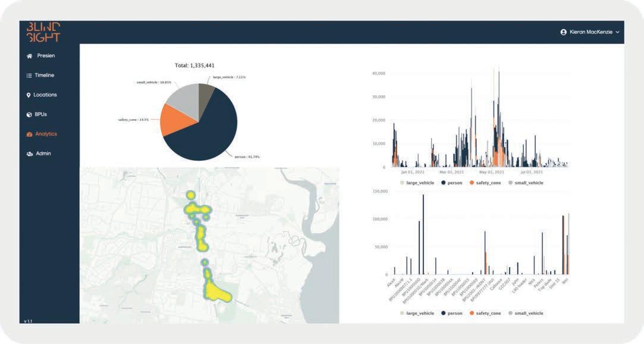Toggle large_vehicle series in the bottom bar chart legend
The width and height of the screenshot is (644, 344).
tap(417, 313)
